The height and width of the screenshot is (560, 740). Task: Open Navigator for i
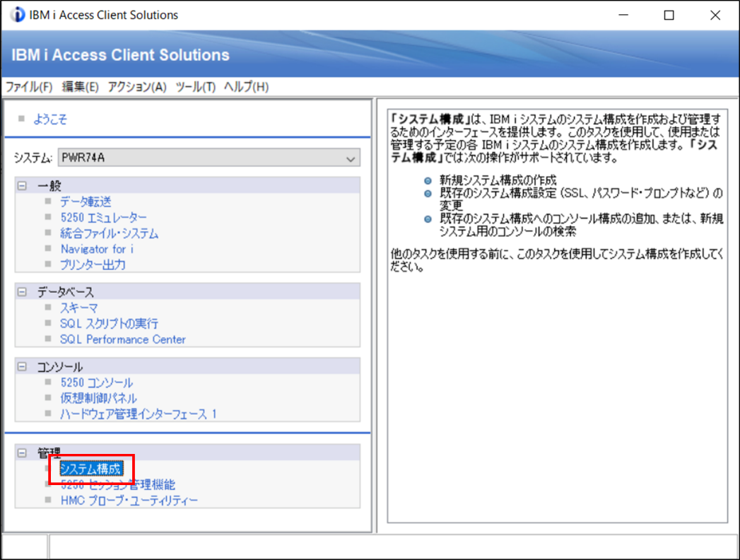tap(97, 249)
